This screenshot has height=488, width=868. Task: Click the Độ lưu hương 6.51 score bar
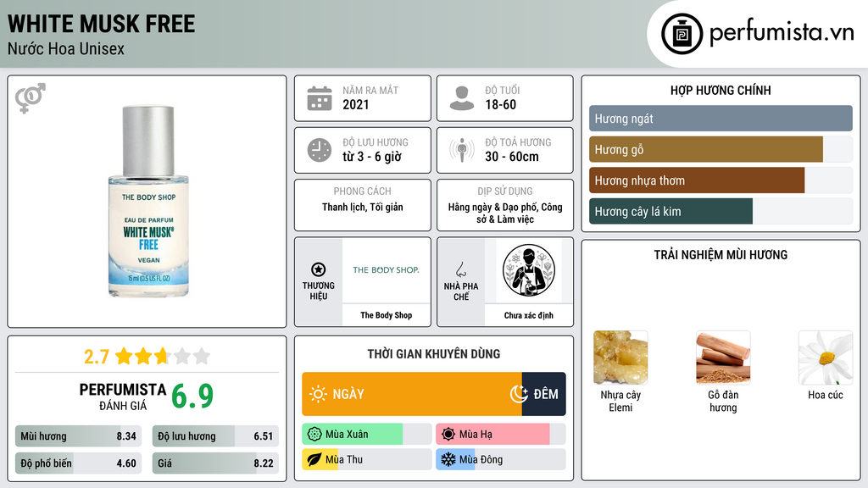(x=215, y=436)
